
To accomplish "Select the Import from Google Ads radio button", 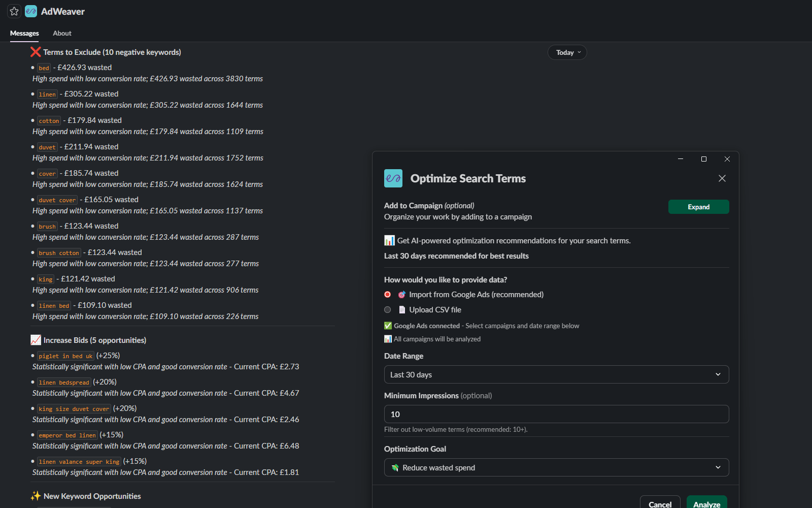I will tap(387, 294).
